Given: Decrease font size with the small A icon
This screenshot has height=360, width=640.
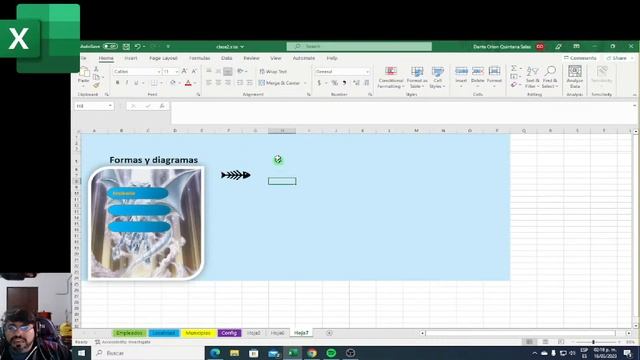Looking at the screenshot, I should tap(194, 71).
